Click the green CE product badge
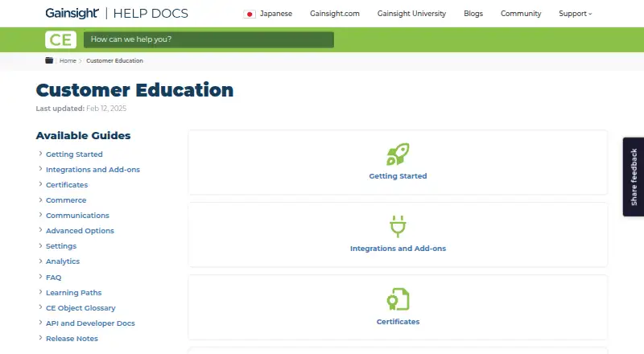The width and height of the screenshot is (644, 354). tap(61, 39)
